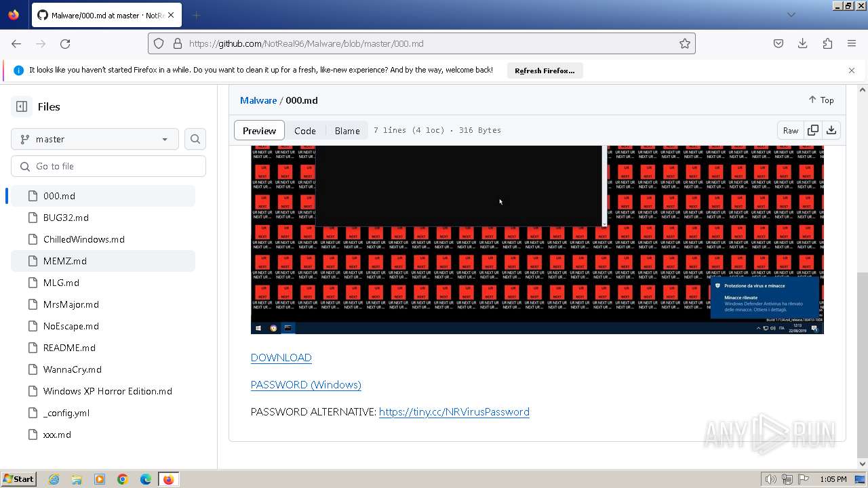Launch Chrome from taskbar
868x488 pixels.
point(123,479)
